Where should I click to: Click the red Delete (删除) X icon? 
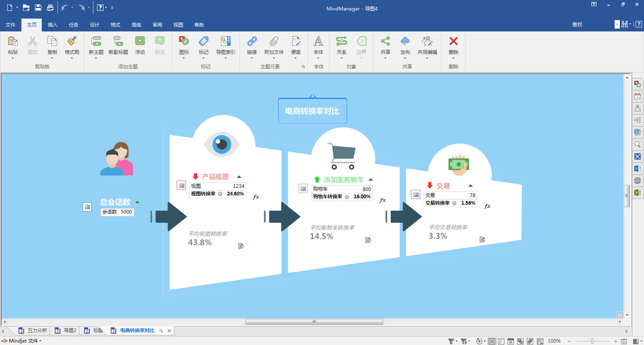click(453, 41)
